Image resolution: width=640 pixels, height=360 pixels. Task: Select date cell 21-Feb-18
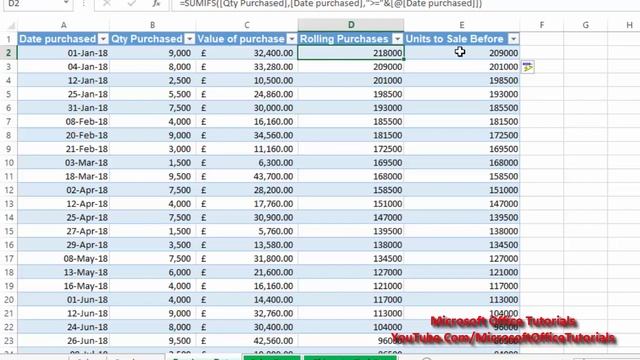[x=64, y=149]
